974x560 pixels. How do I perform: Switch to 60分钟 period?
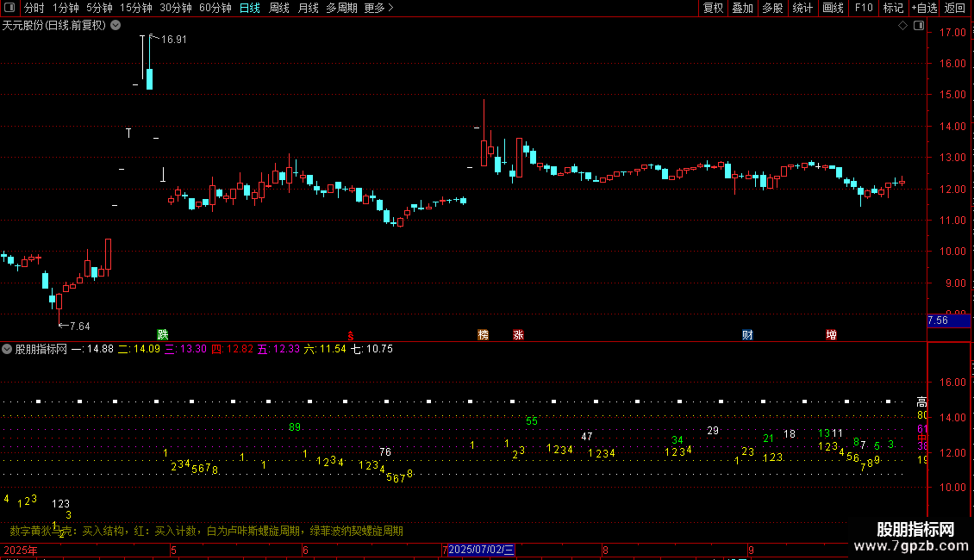(215, 8)
